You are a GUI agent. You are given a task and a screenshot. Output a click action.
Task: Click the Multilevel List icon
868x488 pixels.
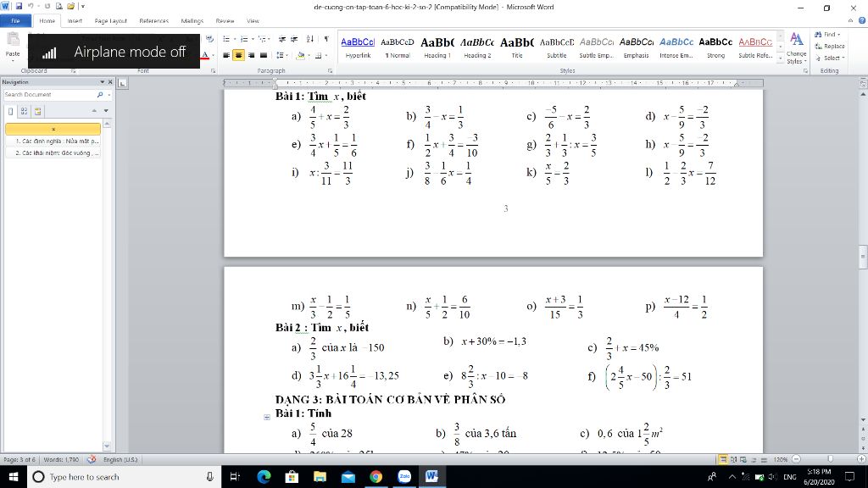click(x=262, y=39)
